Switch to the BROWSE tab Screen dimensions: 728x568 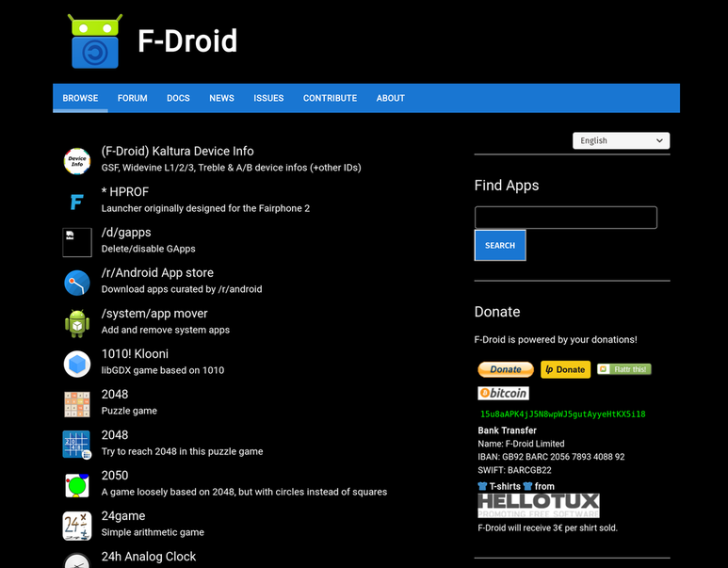point(80,98)
